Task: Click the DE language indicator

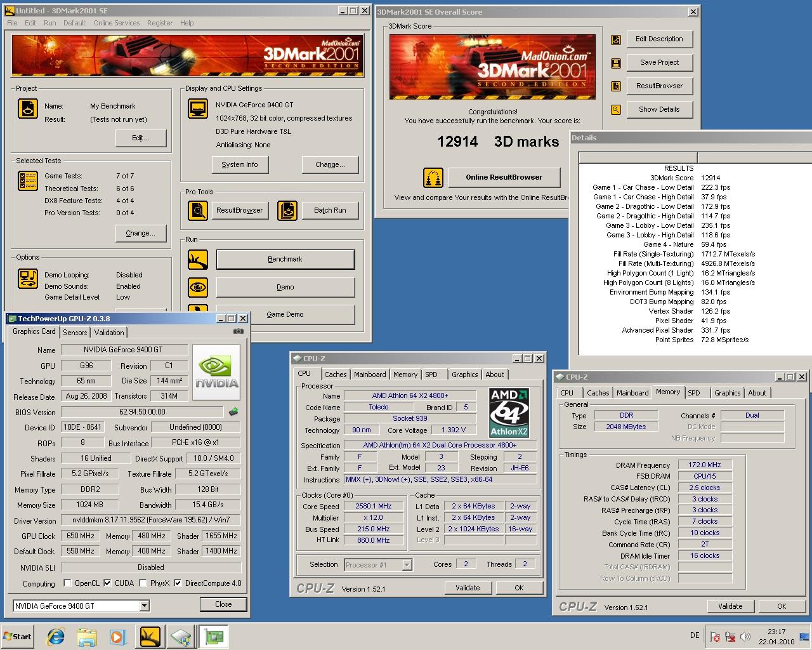Action: coord(695,635)
